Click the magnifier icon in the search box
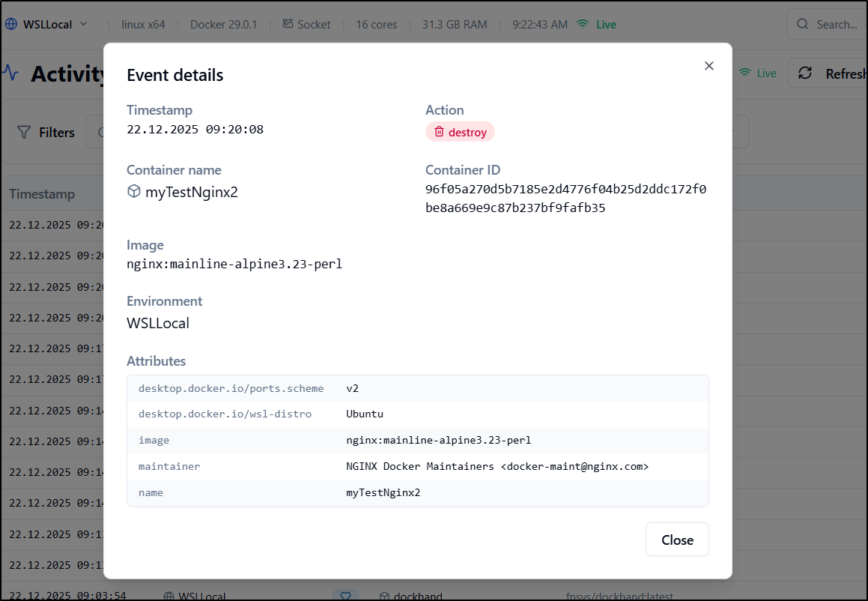Screen dimensions: 868x601 point(802,24)
